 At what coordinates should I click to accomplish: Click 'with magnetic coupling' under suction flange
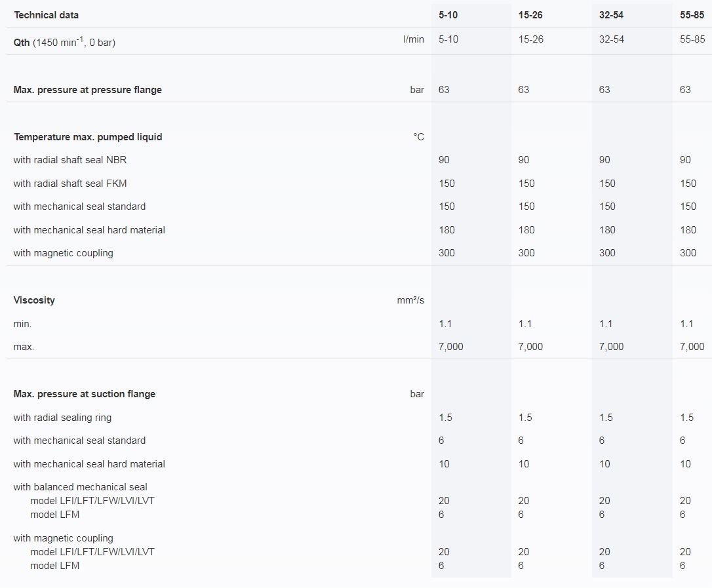click(63, 538)
